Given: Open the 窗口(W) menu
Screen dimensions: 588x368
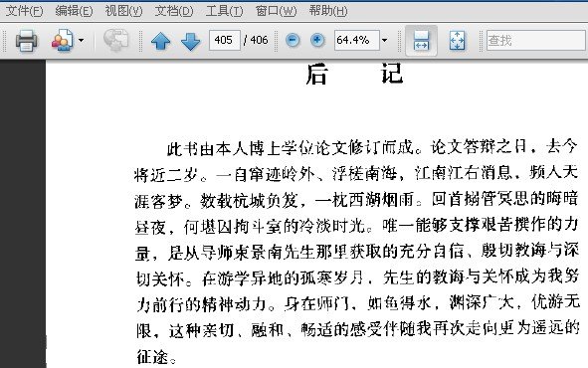Looking at the screenshot, I should pos(276,11).
